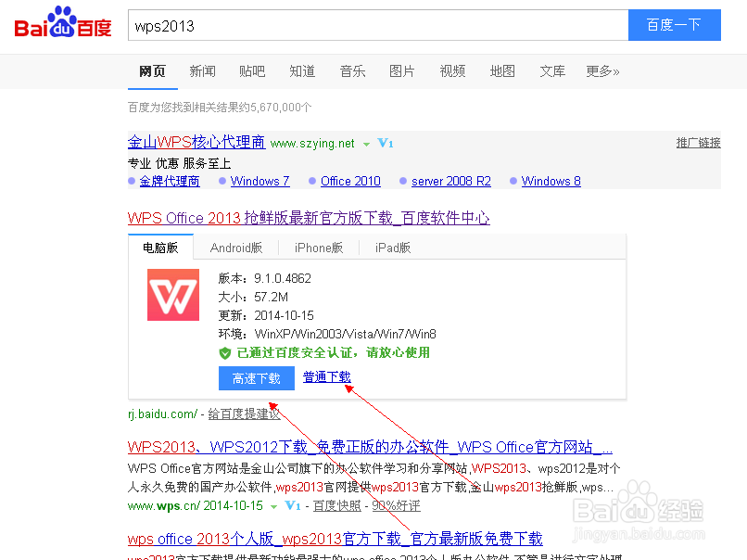747x560 pixels.
Task: Click the green security shield icon
Action: (225, 353)
